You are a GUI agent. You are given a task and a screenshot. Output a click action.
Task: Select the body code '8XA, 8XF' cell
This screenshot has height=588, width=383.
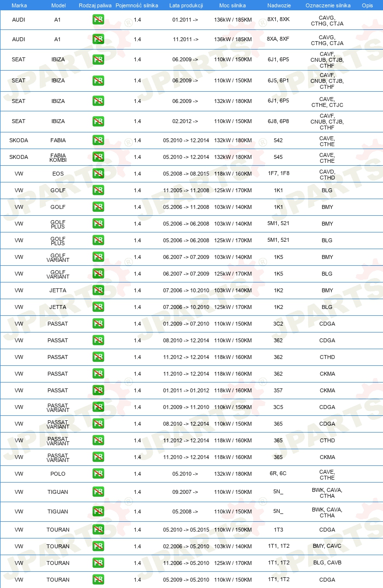[278, 39]
